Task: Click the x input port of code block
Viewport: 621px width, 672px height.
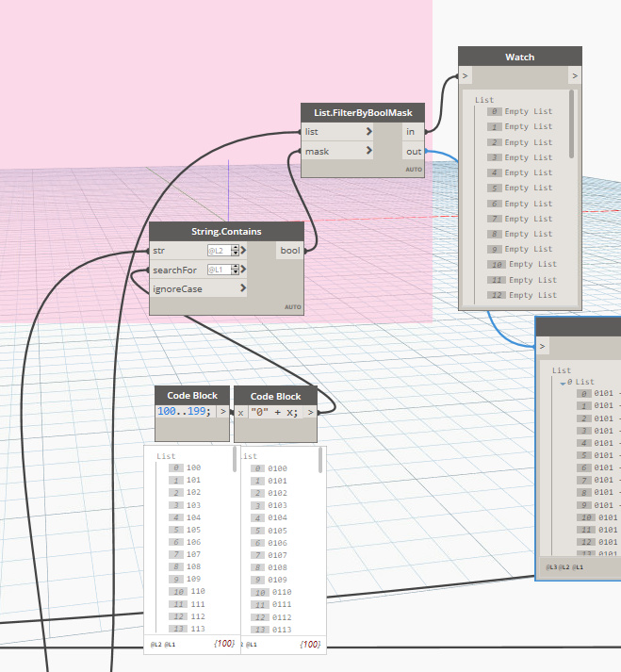Action: (241, 413)
